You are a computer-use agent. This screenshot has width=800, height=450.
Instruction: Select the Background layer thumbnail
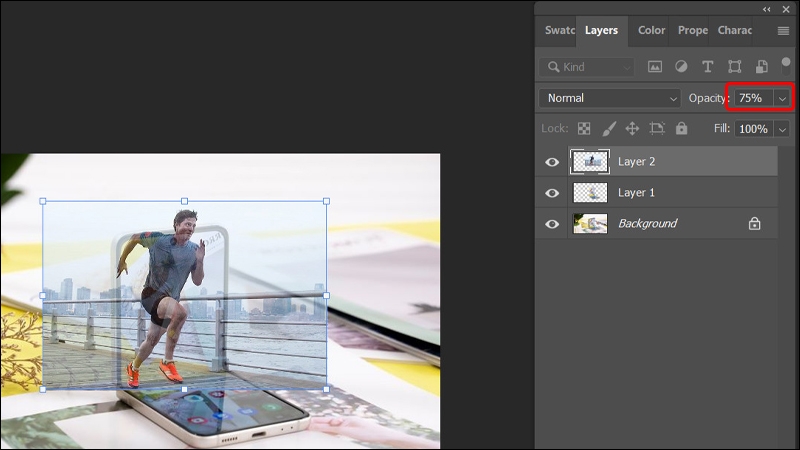click(590, 223)
